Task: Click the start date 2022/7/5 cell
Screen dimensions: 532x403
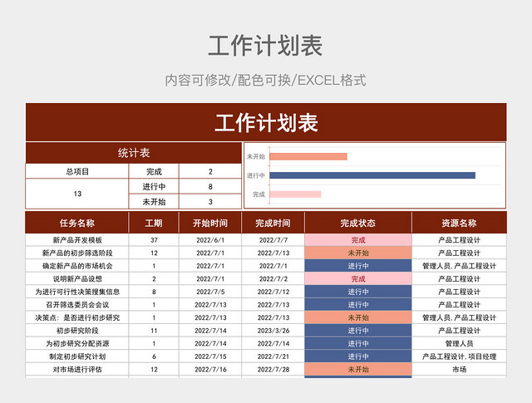Action: (x=210, y=292)
